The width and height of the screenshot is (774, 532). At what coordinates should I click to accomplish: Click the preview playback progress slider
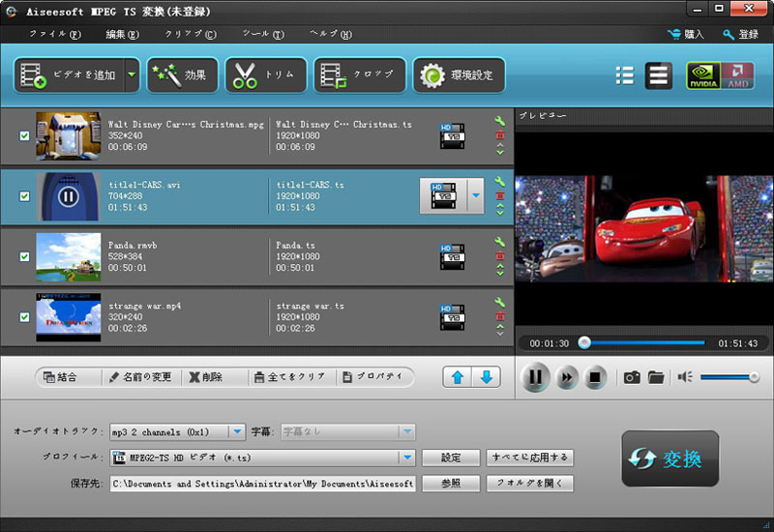coord(642,342)
